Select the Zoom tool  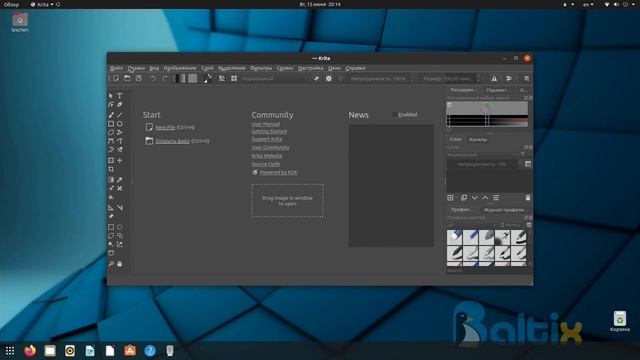(111, 264)
